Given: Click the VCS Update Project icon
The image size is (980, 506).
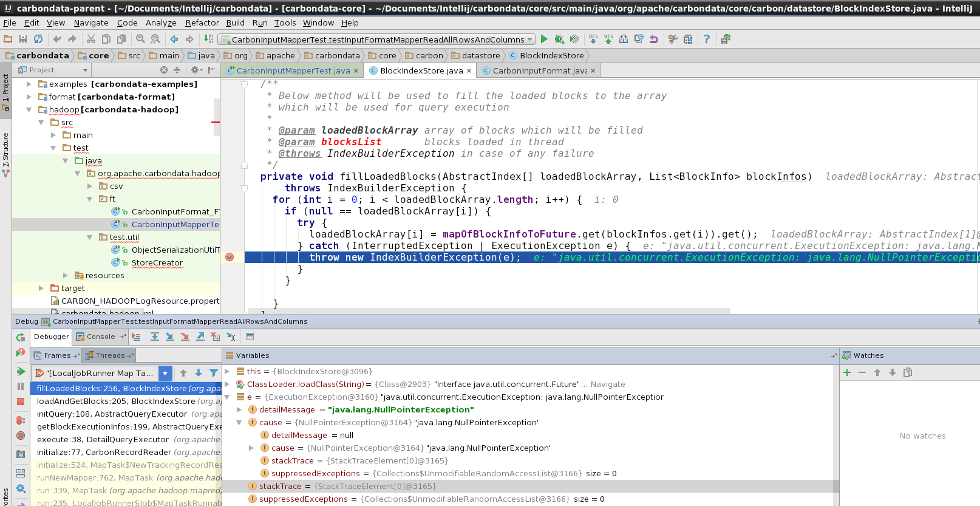Looking at the screenshot, I should click(593, 39).
